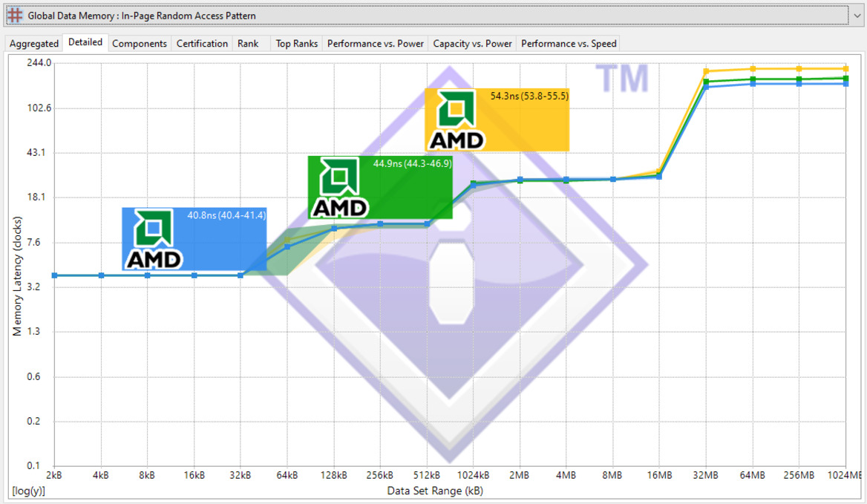Click the hash icon beside Global Data Memory
This screenshot has height=504, width=867.
15,16
